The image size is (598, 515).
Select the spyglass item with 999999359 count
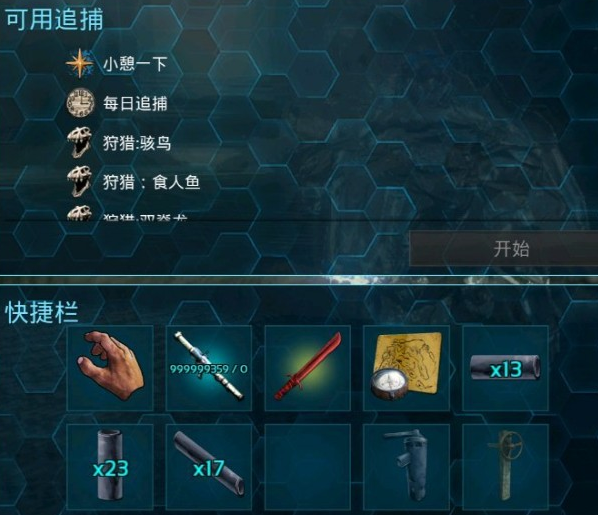(x=209, y=368)
